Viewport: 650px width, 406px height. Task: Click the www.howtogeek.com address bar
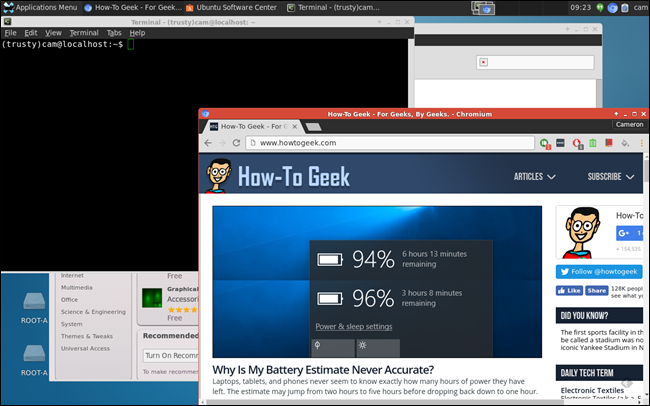tap(390, 143)
